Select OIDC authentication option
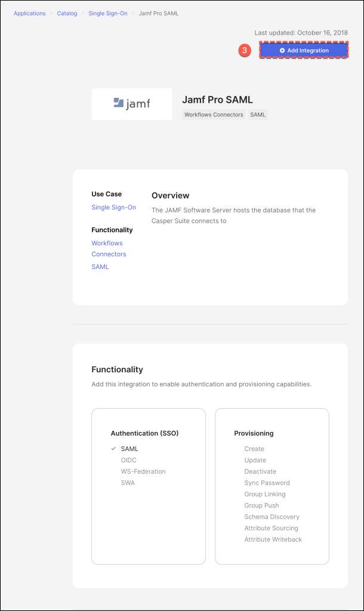This screenshot has height=611, width=364. 128,460
